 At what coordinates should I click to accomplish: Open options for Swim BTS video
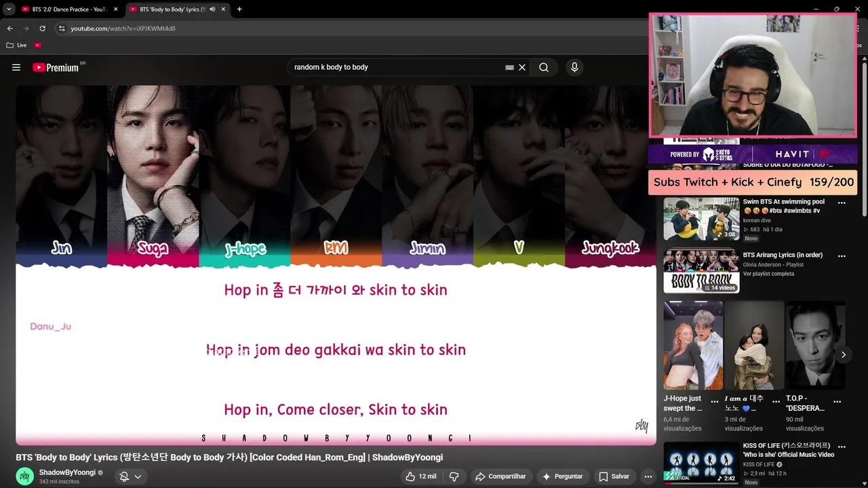[x=842, y=203]
